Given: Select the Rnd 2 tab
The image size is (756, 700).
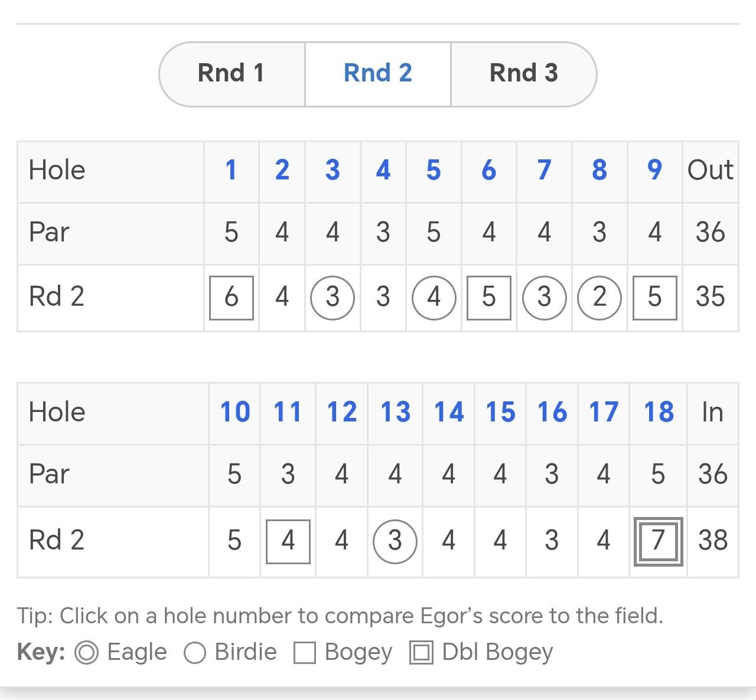Looking at the screenshot, I should coord(377,74).
